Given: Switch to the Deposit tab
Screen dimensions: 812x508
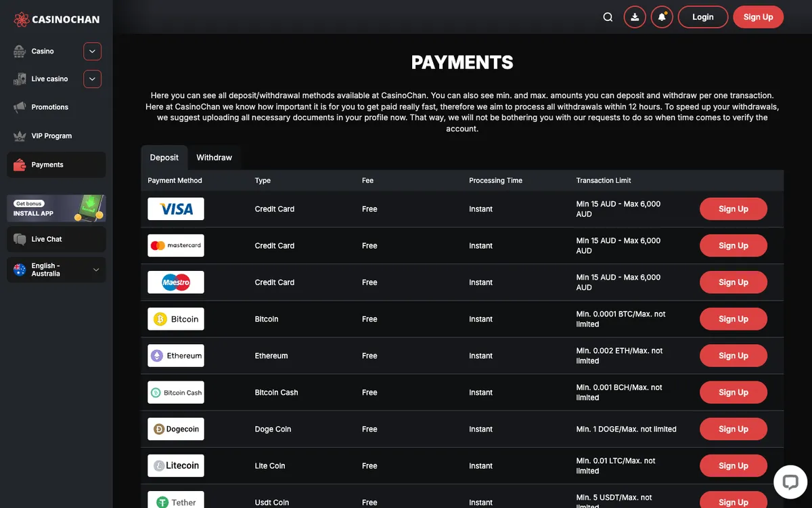Looking at the screenshot, I should [164, 158].
